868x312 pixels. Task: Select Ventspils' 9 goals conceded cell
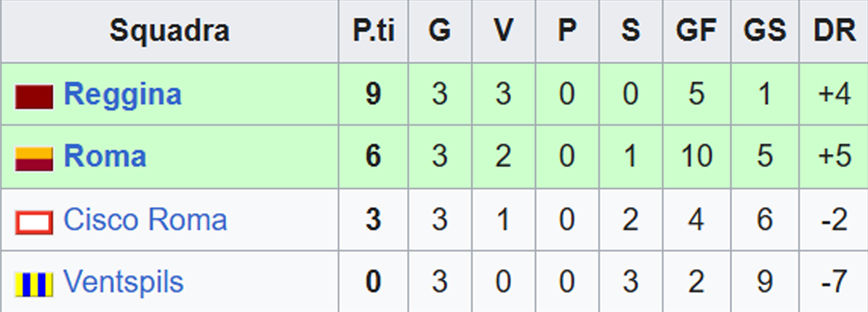click(x=765, y=281)
